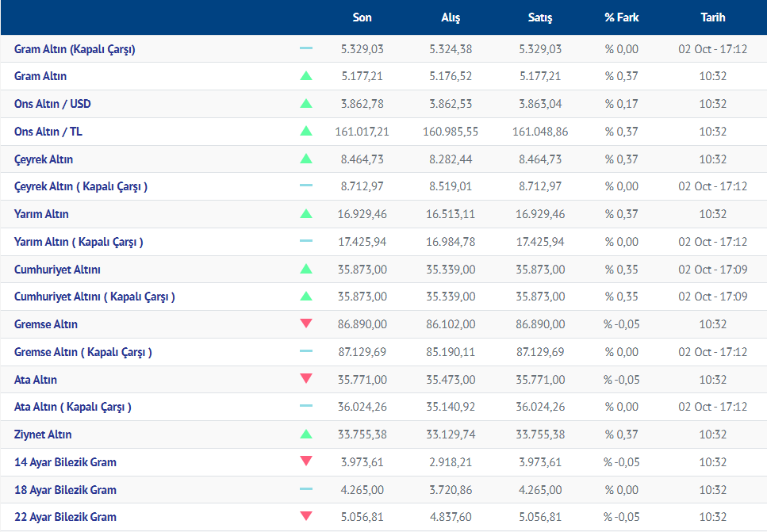Click the Alış column header

pos(451,17)
